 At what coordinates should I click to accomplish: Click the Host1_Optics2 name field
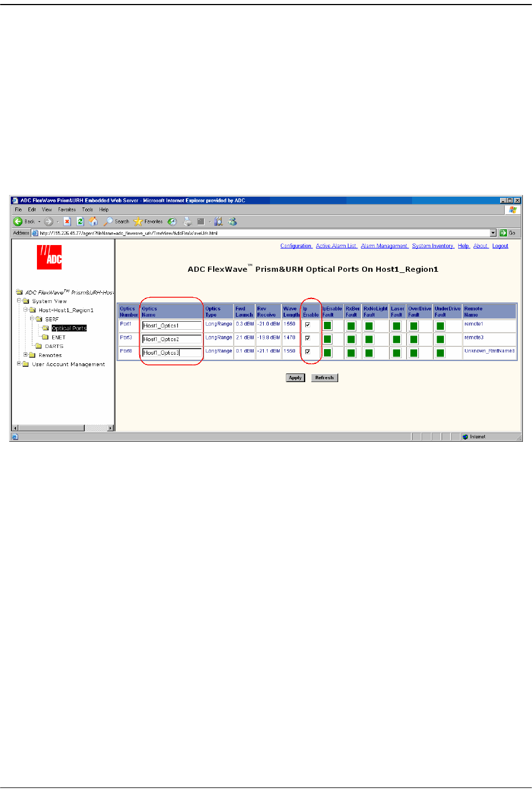pyautogui.click(x=172, y=339)
